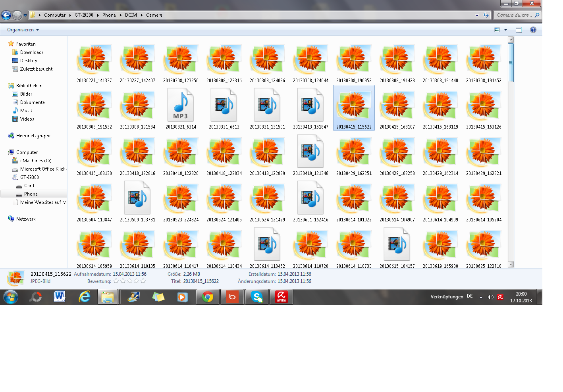Click the Back navigation arrow
The image size is (563, 392).
[x=6, y=15]
